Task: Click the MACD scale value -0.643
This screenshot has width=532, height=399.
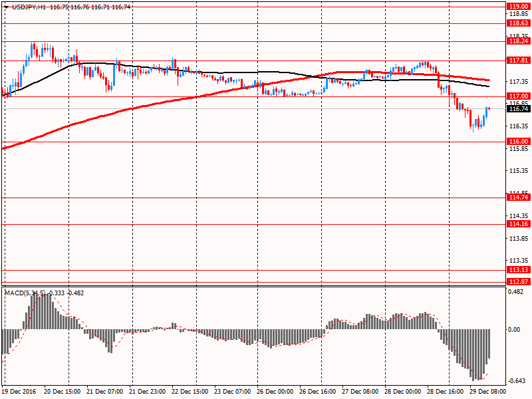Action: pyautogui.click(x=518, y=381)
